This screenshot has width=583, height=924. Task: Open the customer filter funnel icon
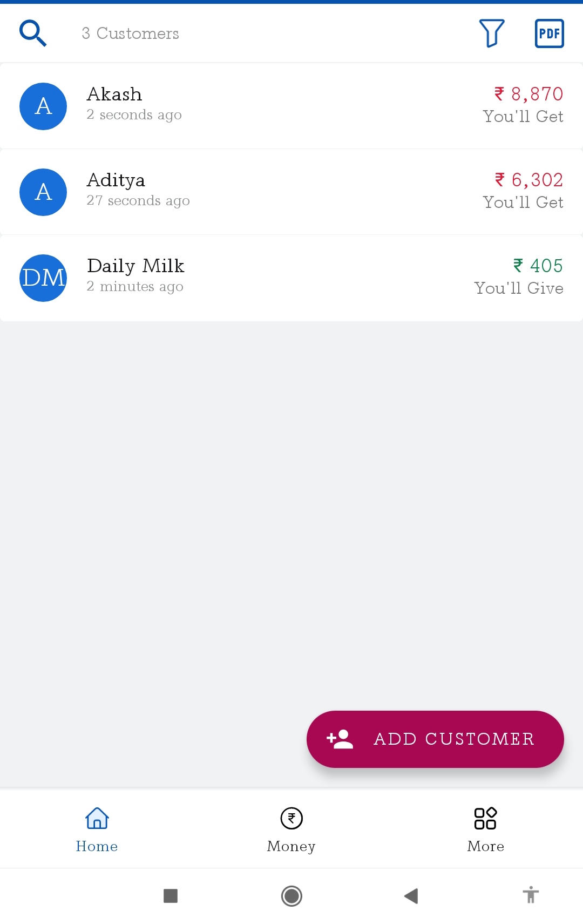pyautogui.click(x=492, y=33)
